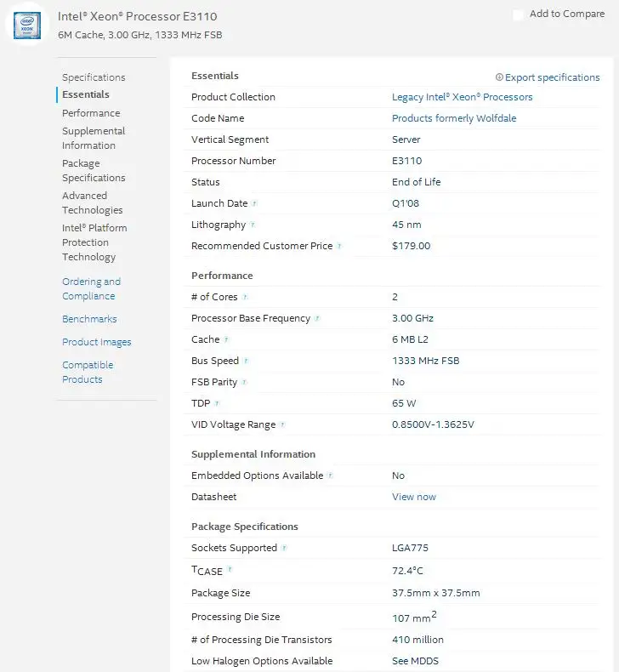Click the Package Specifications section heading
Screen dimensions: 619x672
[x=245, y=527]
